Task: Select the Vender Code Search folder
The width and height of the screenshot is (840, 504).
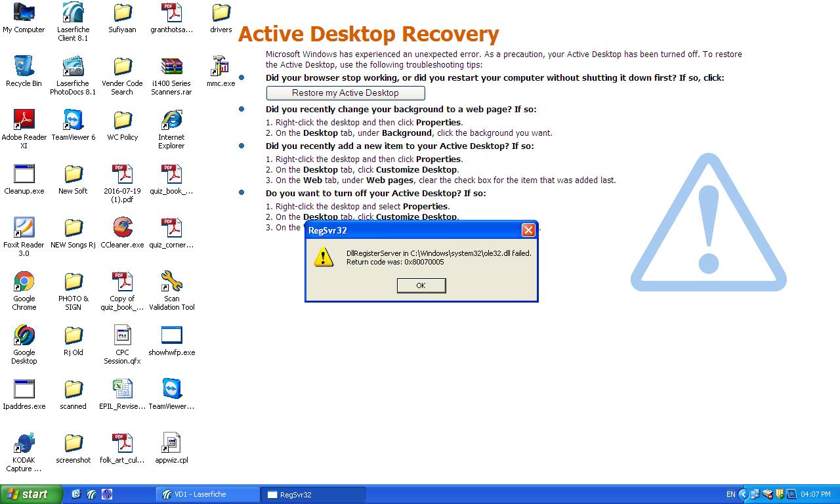Action: (x=122, y=76)
